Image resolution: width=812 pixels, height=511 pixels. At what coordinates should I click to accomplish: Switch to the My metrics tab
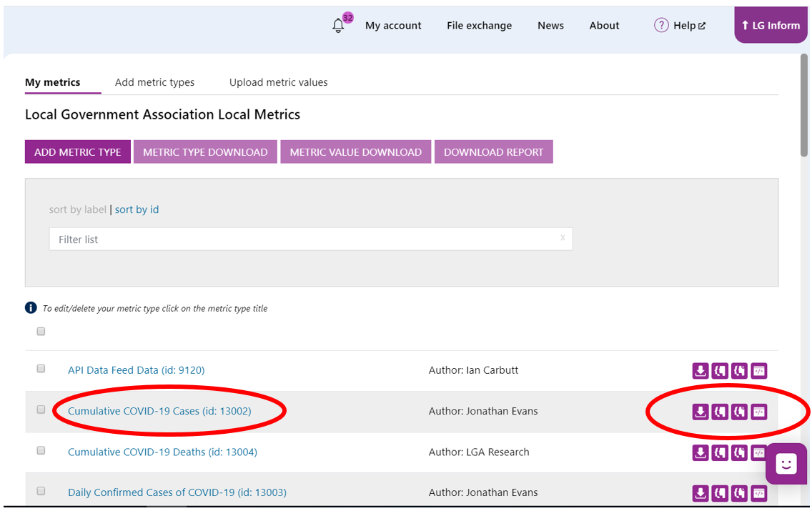coord(53,82)
